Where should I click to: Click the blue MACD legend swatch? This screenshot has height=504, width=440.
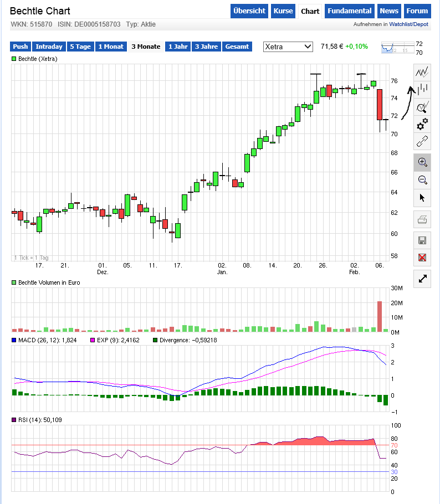(x=14, y=340)
